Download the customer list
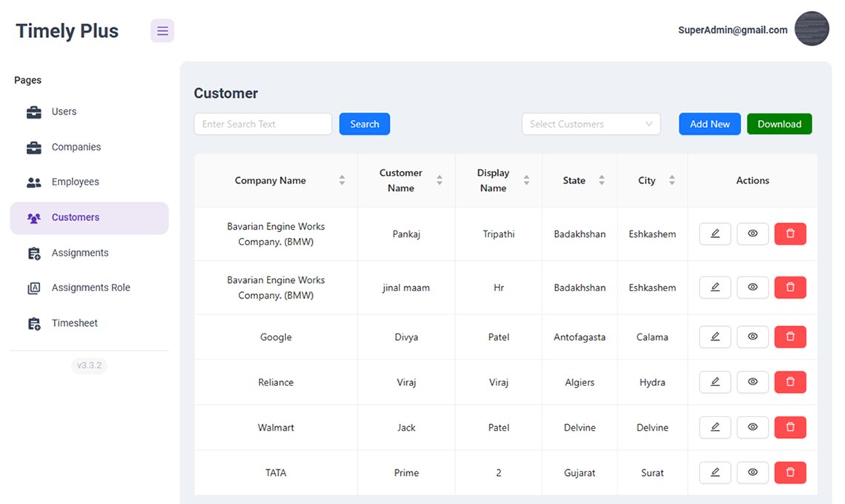This screenshot has width=845, height=504. pyautogui.click(x=779, y=124)
